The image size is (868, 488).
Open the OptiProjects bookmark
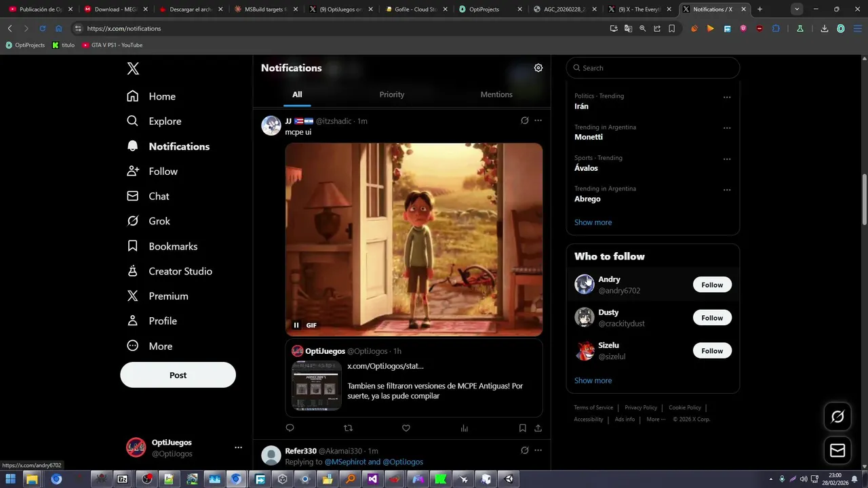(x=25, y=45)
